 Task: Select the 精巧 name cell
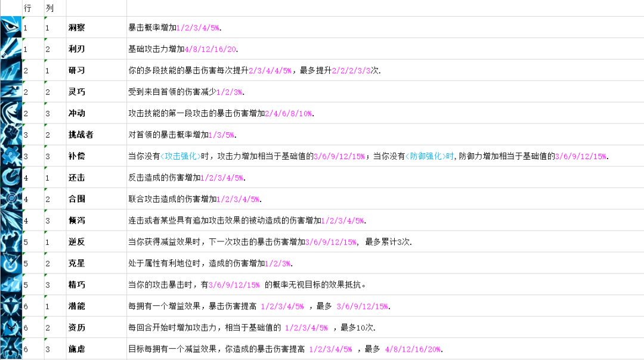click(97, 284)
